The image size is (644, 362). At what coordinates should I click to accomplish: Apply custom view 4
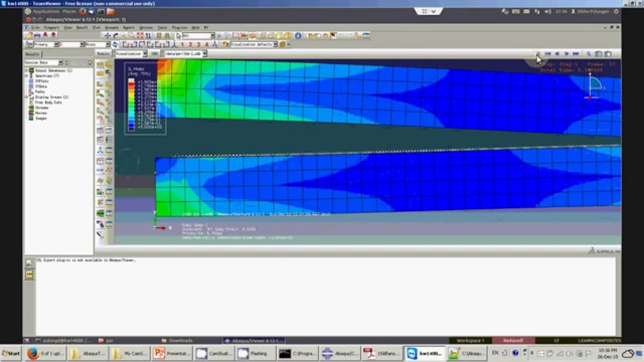(x=206, y=44)
